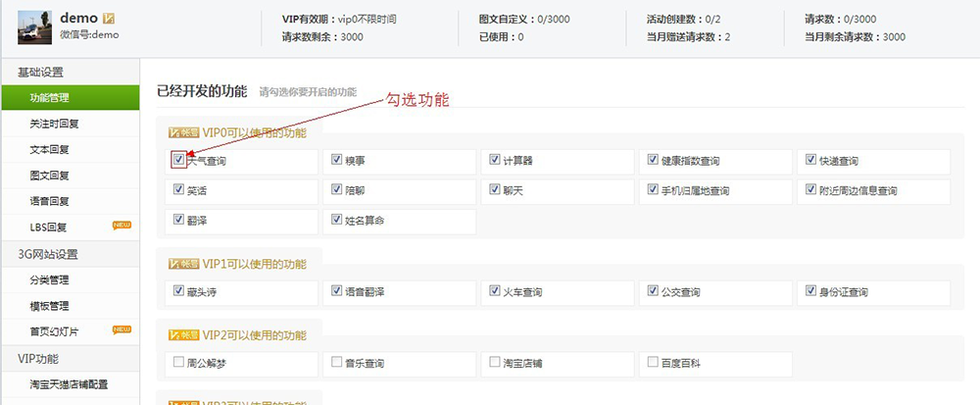This screenshot has height=405, width=980.
Task: Open the 模板管理 sidebar item
Action: 50,305
